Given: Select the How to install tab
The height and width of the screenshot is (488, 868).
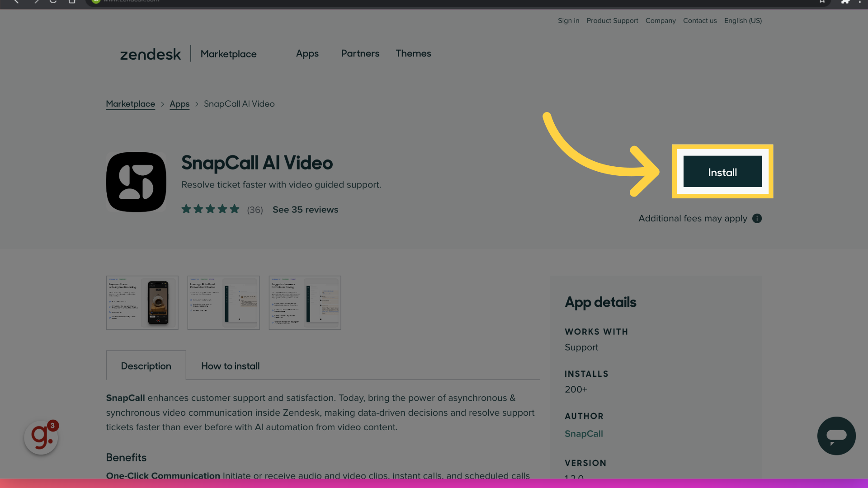Looking at the screenshot, I should coord(230,366).
